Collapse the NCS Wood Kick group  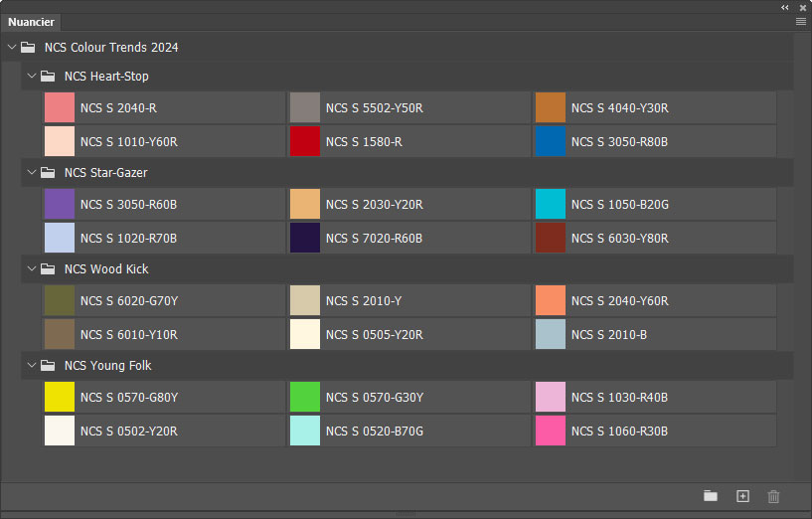(32, 268)
